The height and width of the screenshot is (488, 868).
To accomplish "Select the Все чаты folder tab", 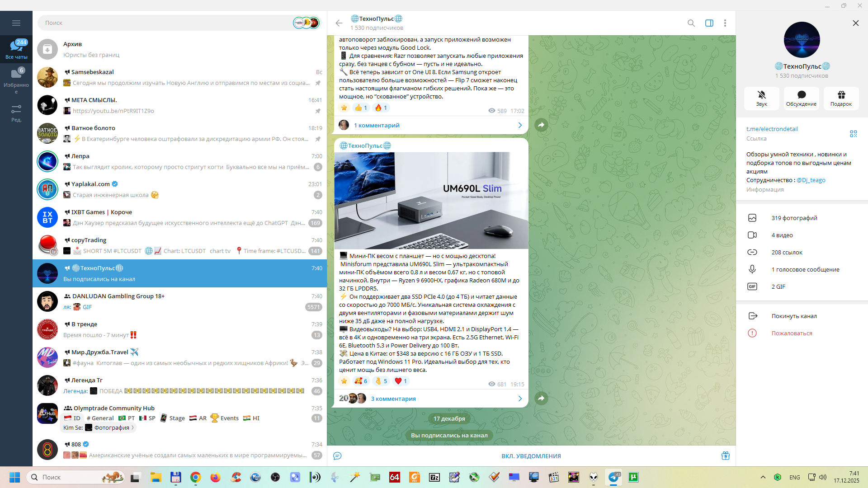I will pyautogui.click(x=16, y=49).
